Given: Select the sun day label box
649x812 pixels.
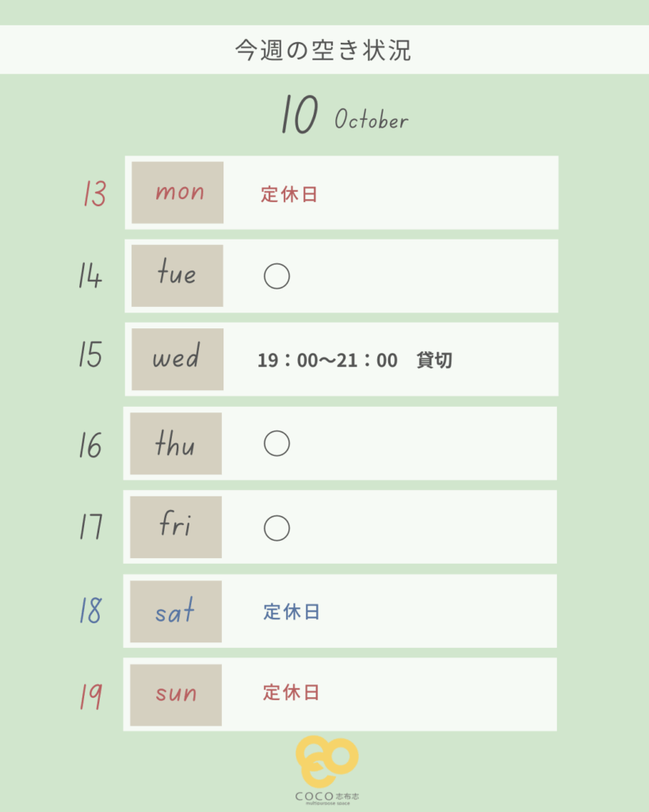Looking at the screenshot, I should pyautogui.click(x=176, y=695).
